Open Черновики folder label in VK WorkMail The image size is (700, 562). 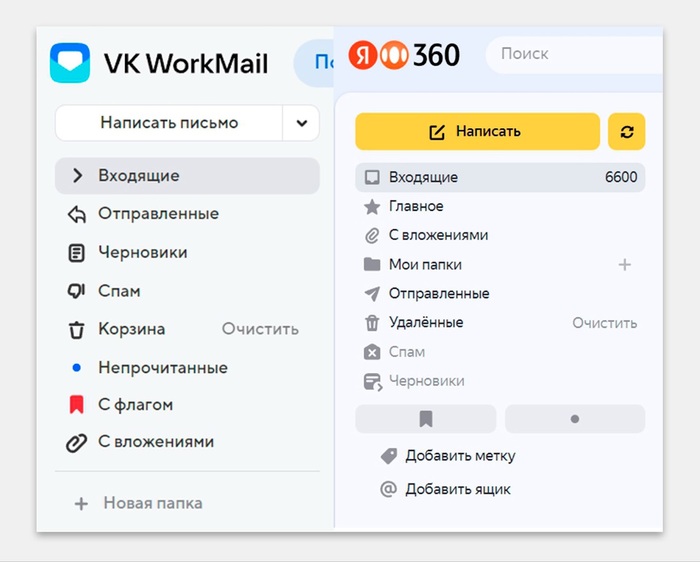143,252
